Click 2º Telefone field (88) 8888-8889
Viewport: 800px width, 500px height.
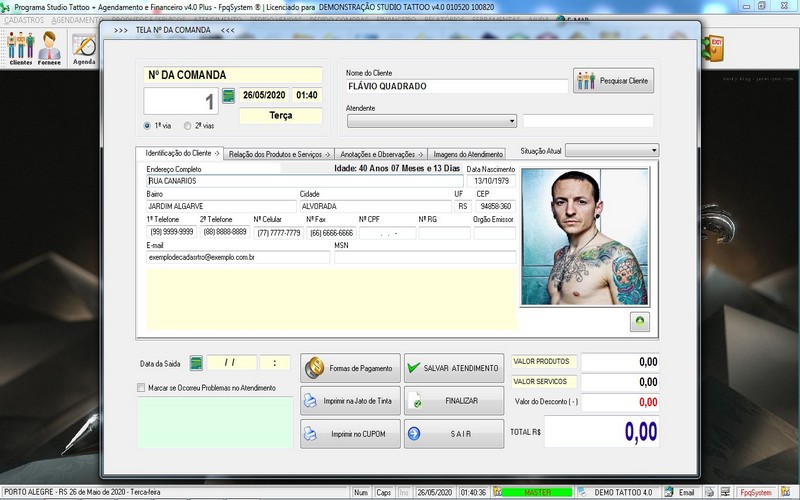click(x=224, y=232)
